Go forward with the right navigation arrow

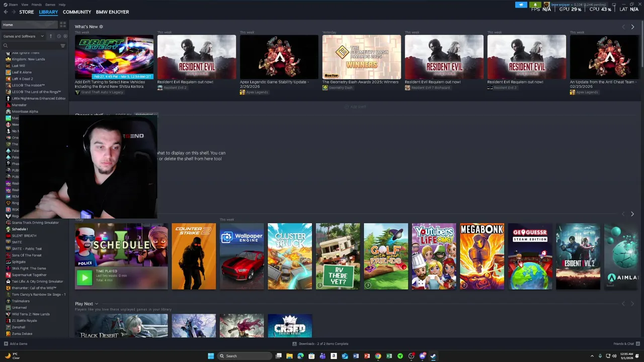13,12
